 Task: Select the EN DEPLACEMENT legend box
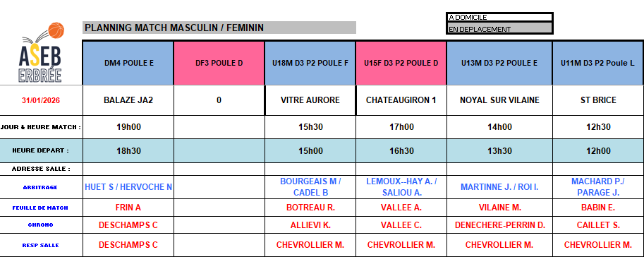499,29
